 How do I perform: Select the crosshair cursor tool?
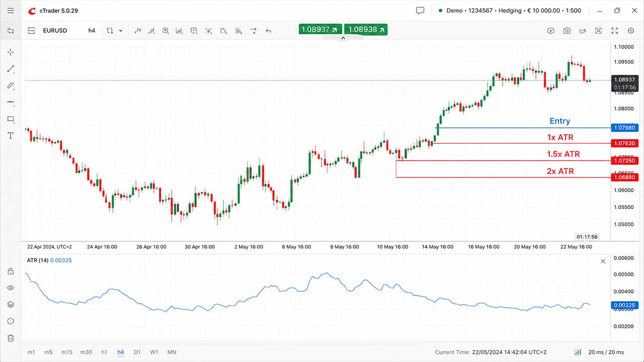(11, 52)
